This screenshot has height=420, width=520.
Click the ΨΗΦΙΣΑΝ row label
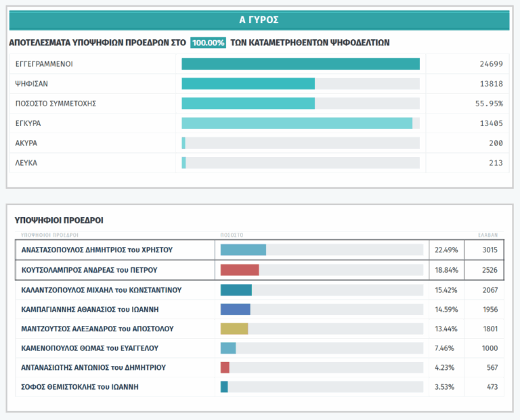tap(32, 84)
